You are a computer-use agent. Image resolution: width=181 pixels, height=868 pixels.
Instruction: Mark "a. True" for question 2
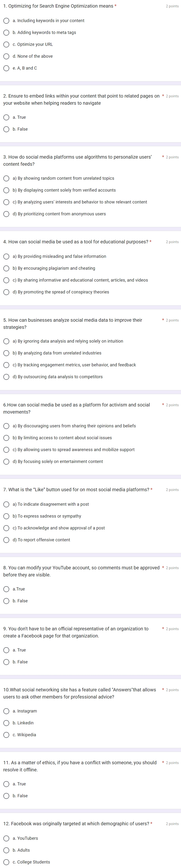click(6, 117)
